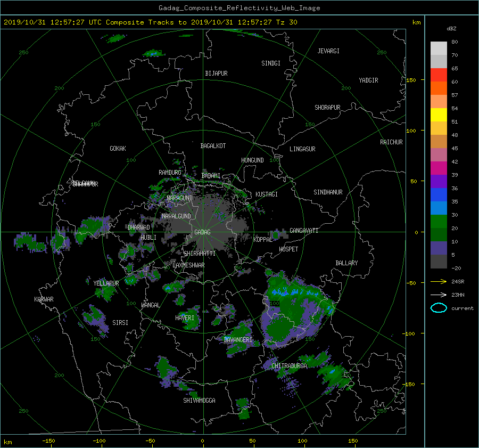Click the cyan current-track ellipse icon
Image resolution: width=479 pixels, height=448 pixels.
pos(439,308)
